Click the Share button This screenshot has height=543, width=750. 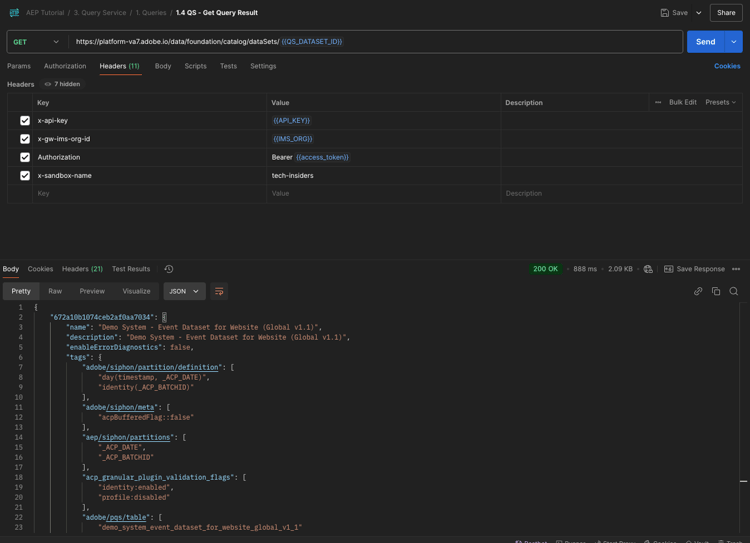pos(726,13)
